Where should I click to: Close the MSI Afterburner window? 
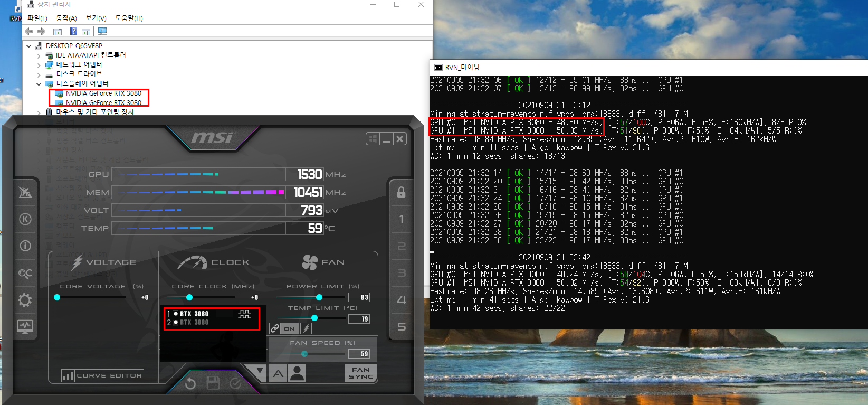pyautogui.click(x=400, y=139)
